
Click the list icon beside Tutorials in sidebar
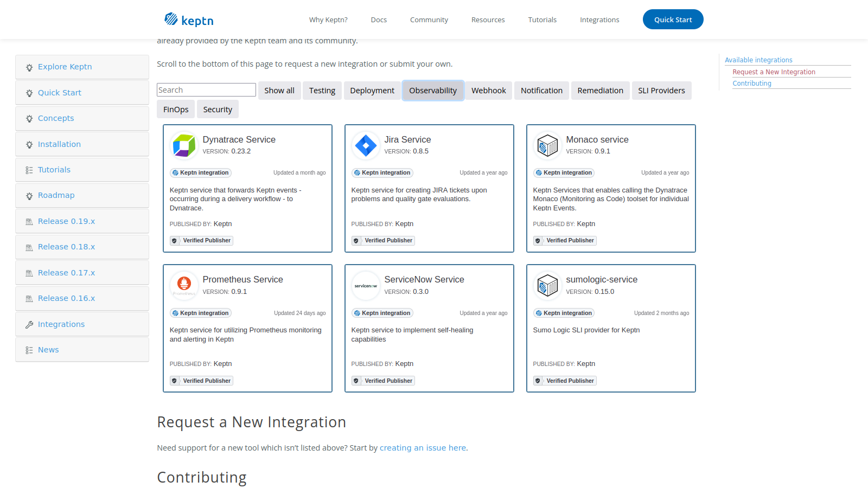(x=29, y=170)
